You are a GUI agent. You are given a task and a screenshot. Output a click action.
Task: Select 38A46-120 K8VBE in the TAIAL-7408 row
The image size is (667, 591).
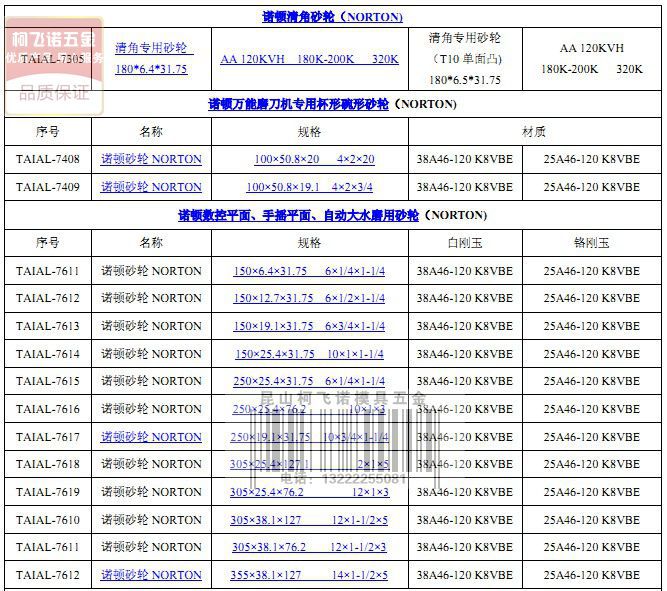point(465,159)
